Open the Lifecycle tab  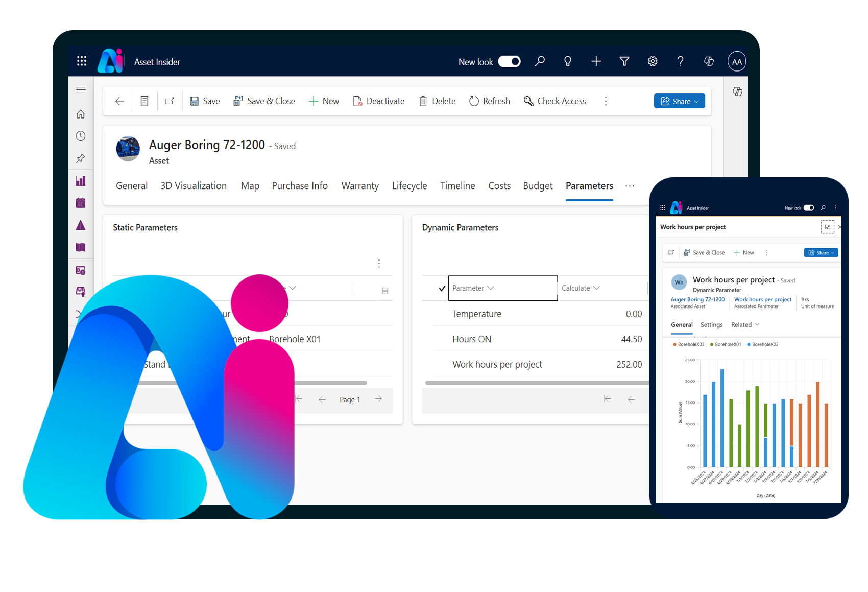(x=409, y=186)
